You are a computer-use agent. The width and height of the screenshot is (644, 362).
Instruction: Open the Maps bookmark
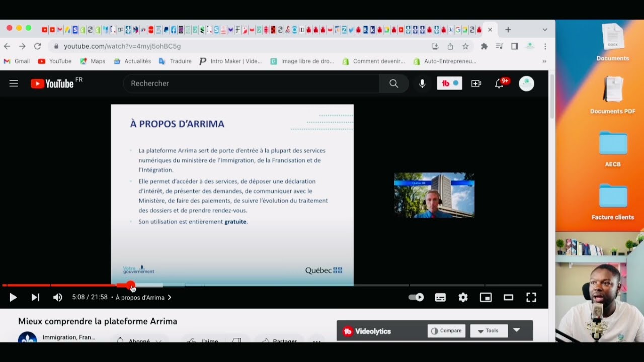click(x=93, y=61)
